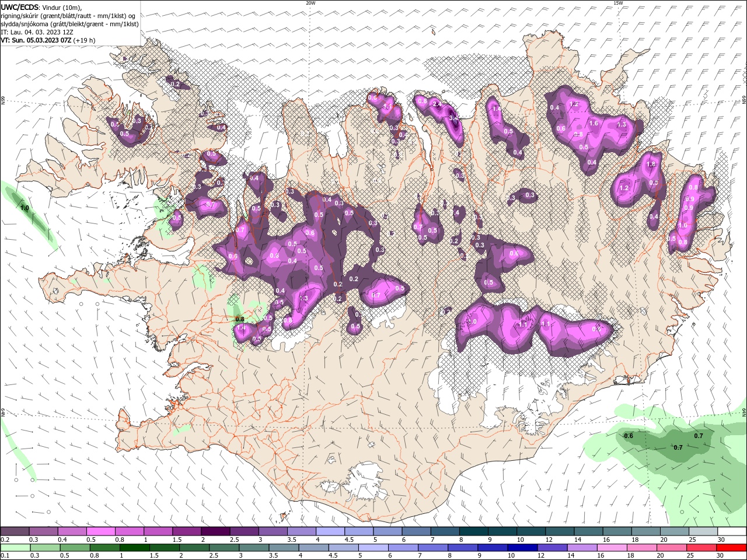
Task: Click the bottom-row green swatch starting at 0.5
Action: tap(75, 548)
